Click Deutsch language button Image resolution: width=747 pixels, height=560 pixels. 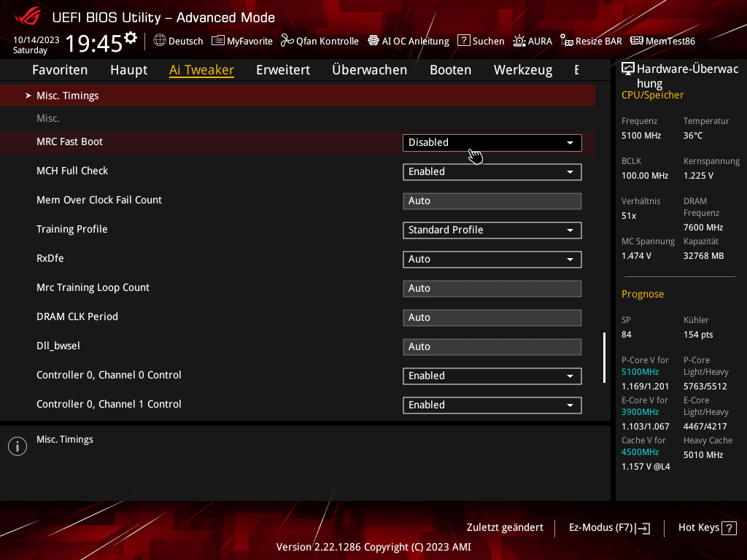[186, 41]
